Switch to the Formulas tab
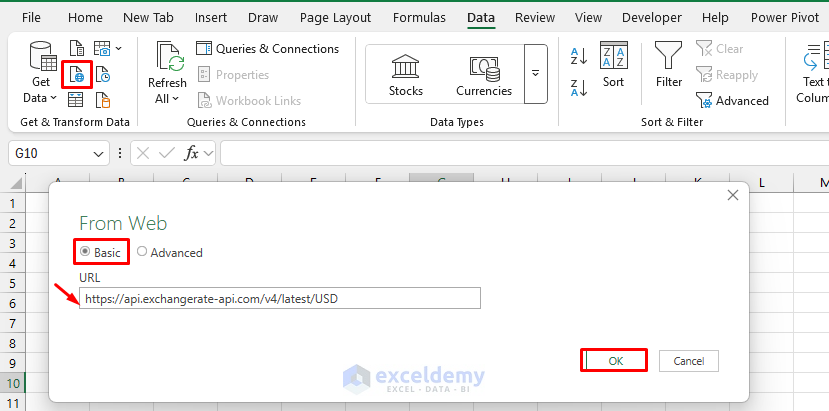 click(419, 17)
